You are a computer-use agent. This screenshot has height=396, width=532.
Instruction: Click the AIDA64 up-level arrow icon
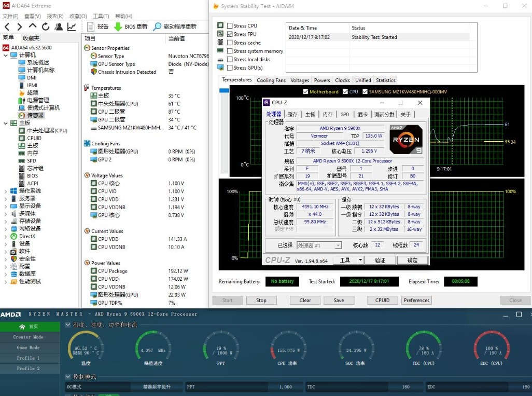tap(33, 26)
